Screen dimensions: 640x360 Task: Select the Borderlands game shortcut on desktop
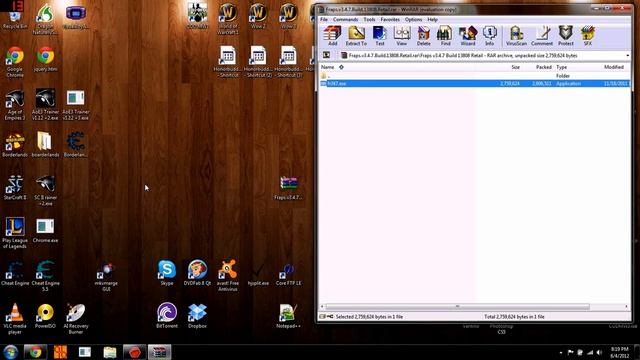pos(15,144)
